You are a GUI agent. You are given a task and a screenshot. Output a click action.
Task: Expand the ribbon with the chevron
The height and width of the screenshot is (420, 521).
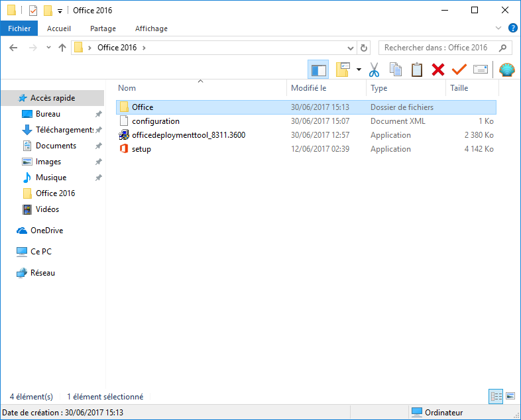(498, 28)
